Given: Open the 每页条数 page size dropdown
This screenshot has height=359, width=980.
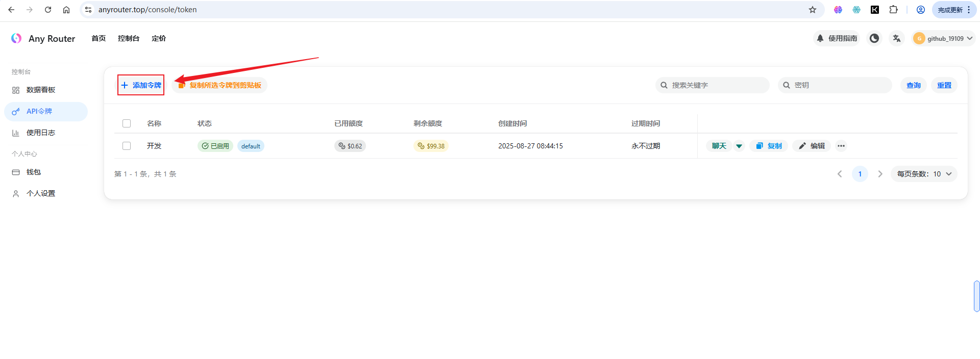Looking at the screenshot, I should coord(924,174).
